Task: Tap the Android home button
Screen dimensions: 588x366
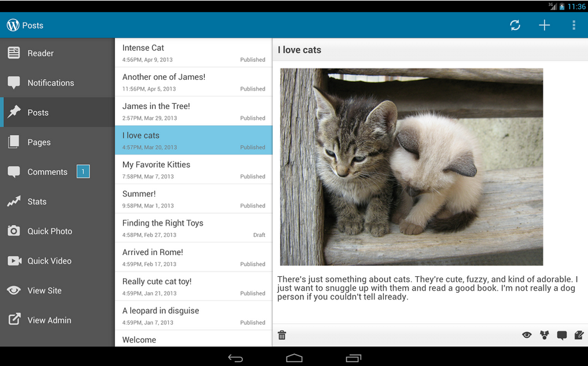Action: pyautogui.click(x=294, y=358)
